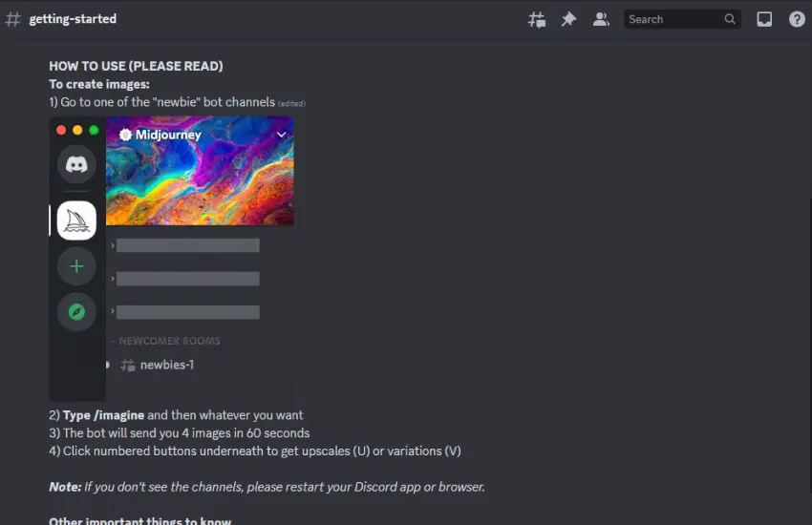Collapse the NEWCOMER ROOMS category
Viewport: 812px width, 525px height.
pyautogui.click(x=165, y=341)
